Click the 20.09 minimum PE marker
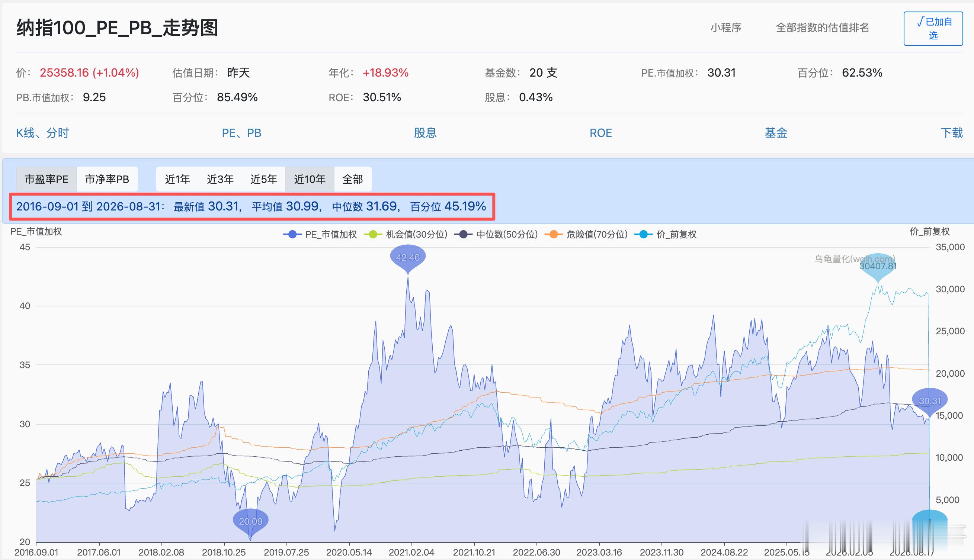The width and height of the screenshot is (974, 560). 250,522
